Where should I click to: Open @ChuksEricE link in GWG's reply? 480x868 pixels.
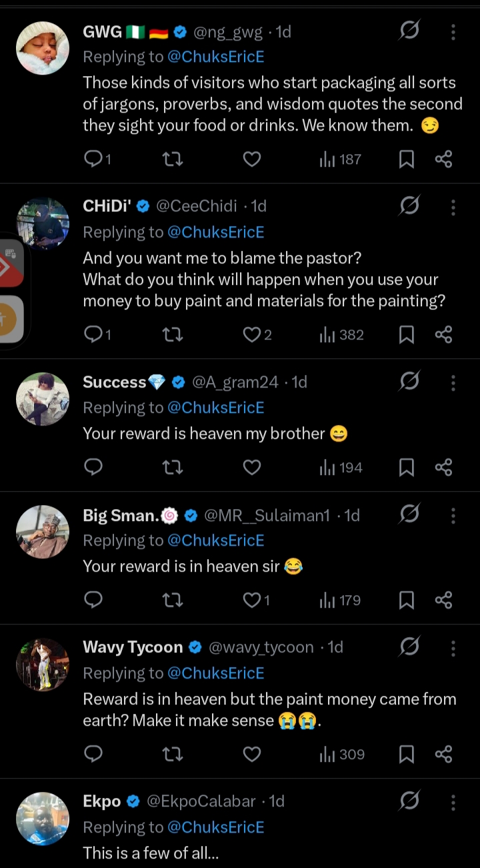tap(215, 57)
